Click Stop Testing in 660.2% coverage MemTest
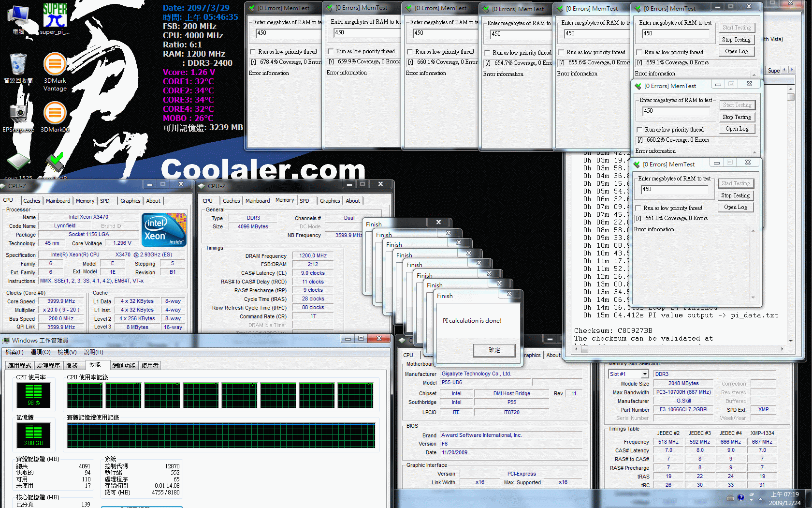Viewport: 812px width, 508px height. coord(737,117)
